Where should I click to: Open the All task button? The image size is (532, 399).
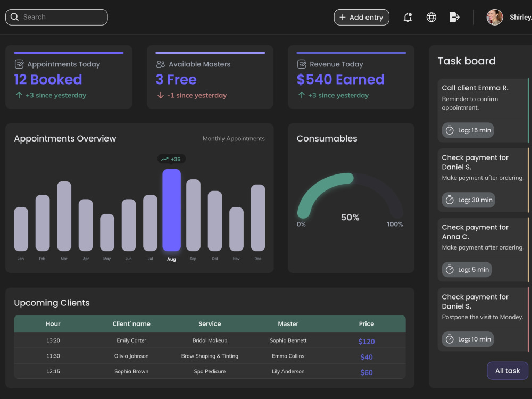[508, 371]
